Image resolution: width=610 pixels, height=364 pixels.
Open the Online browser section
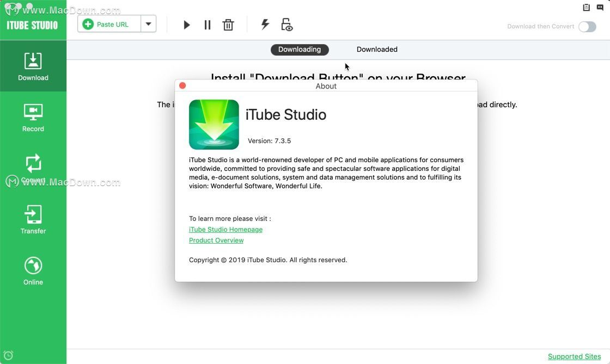point(33,271)
